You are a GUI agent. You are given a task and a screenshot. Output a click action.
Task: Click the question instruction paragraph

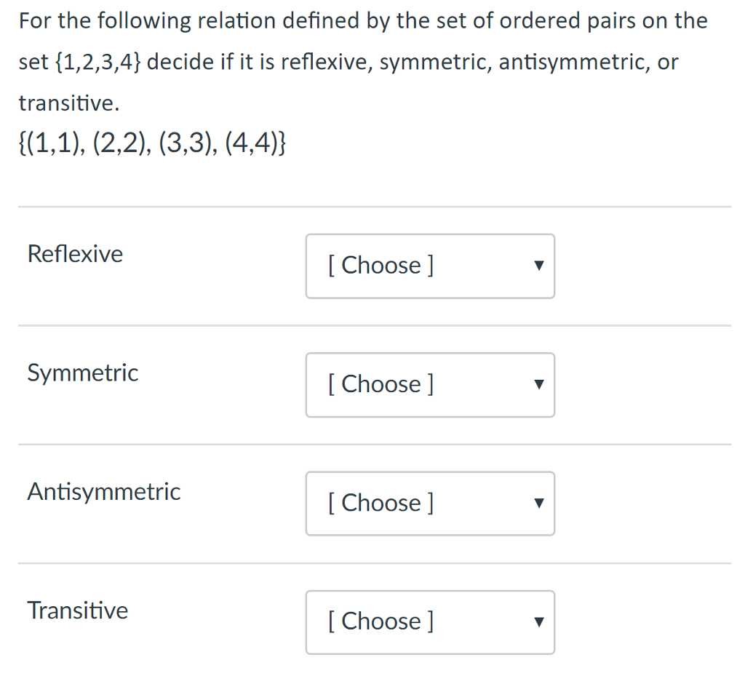point(362,61)
